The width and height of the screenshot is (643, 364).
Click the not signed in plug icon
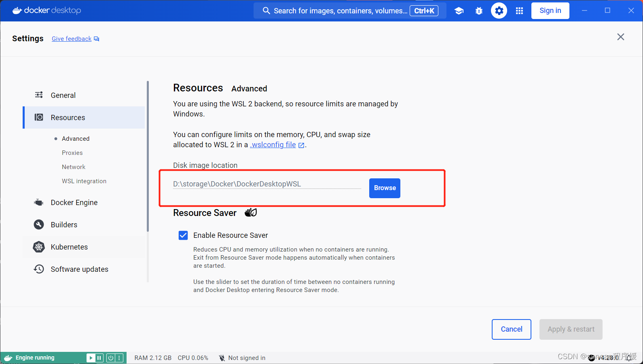(222, 358)
